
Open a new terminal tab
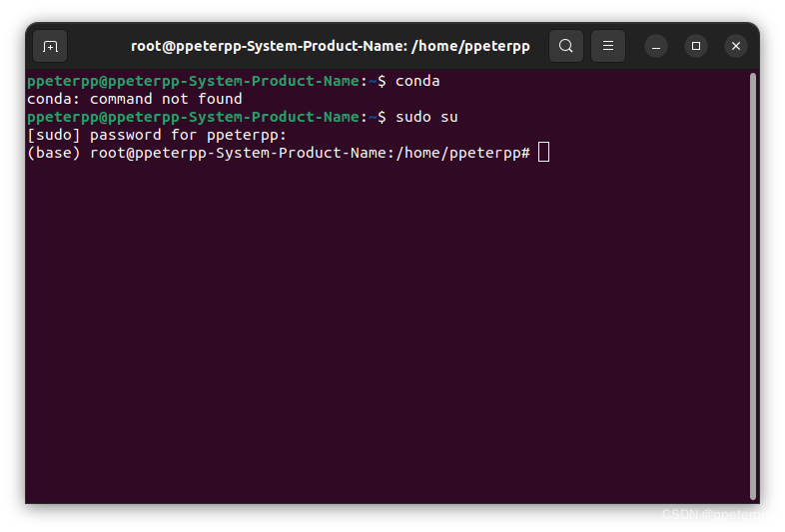pyautogui.click(x=50, y=46)
